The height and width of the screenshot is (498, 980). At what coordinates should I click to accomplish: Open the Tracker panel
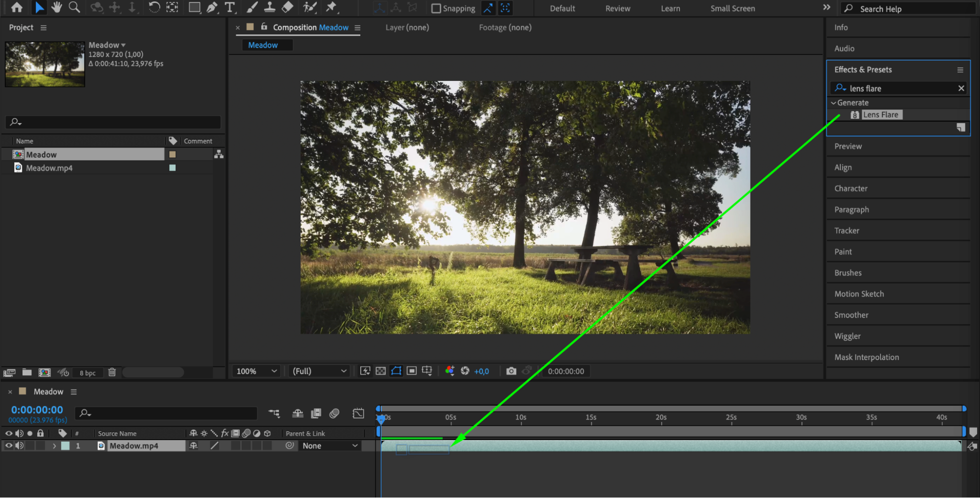tap(847, 231)
